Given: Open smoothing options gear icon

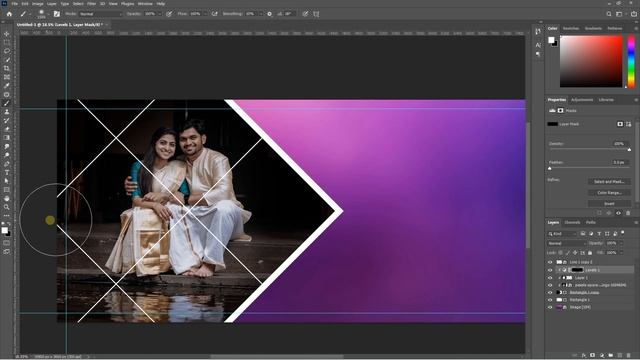Looking at the screenshot, I should point(269,14).
